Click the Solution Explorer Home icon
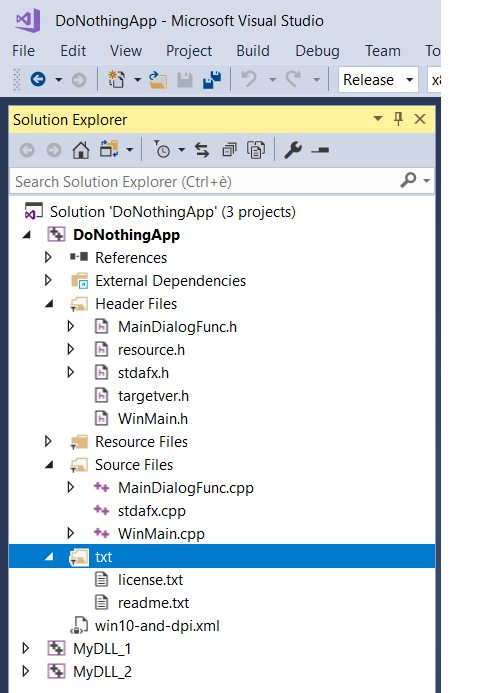Image resolution: width=480 pixels, height=693 pixels. click(81, 150)
